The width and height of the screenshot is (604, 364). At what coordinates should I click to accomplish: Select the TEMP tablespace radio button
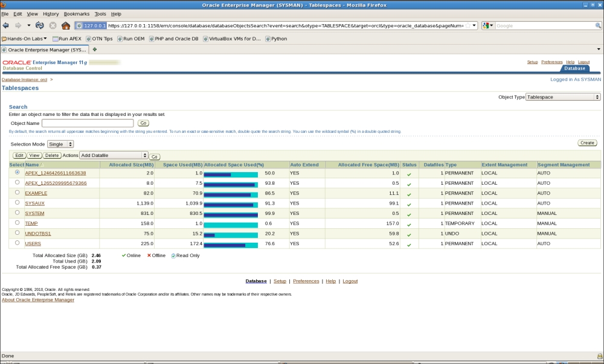pyautogui.click(x=17, y=222)
